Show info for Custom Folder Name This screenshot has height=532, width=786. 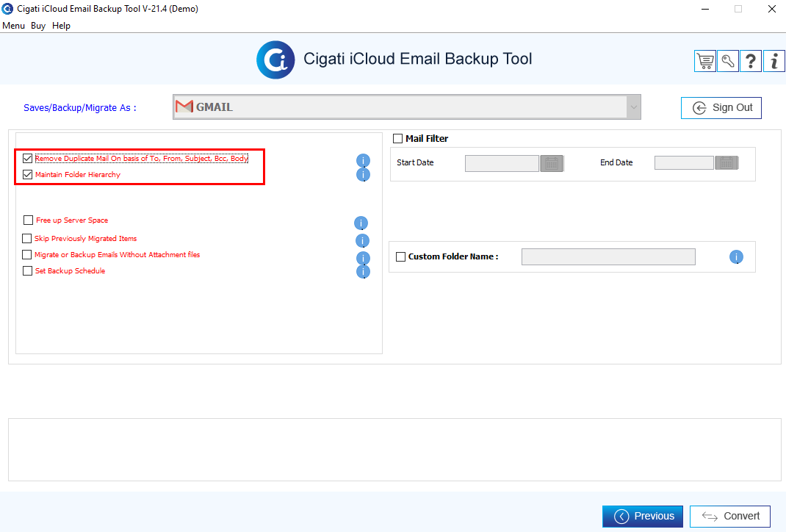pos(736,256)
